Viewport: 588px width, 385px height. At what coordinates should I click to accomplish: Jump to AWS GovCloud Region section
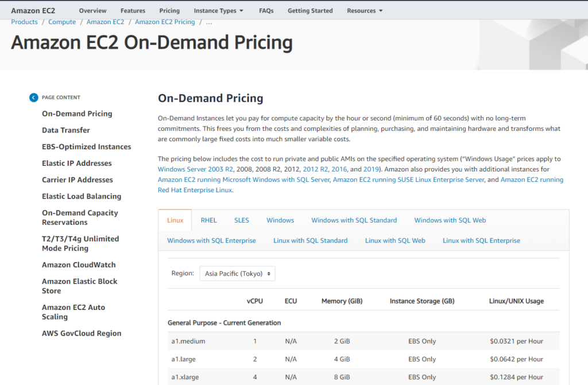click(82, 333)
